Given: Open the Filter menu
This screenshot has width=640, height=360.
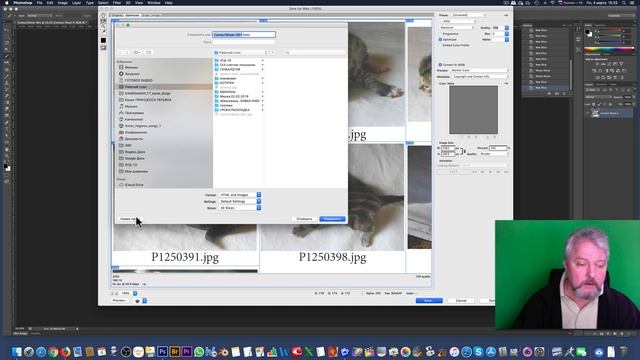Looking at the screenshot, I should pos(117,3).
